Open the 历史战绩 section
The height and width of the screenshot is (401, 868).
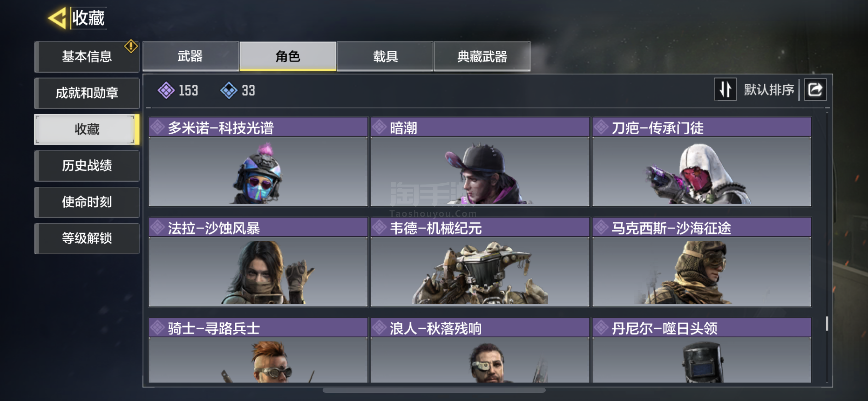pyautogui.click(x=87, y=166)
